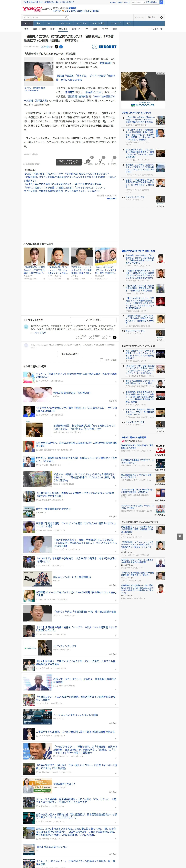This screenshot has width=186, height=868.
Task: Open the article's main photo of Tsuda
Action: point(39,71)
